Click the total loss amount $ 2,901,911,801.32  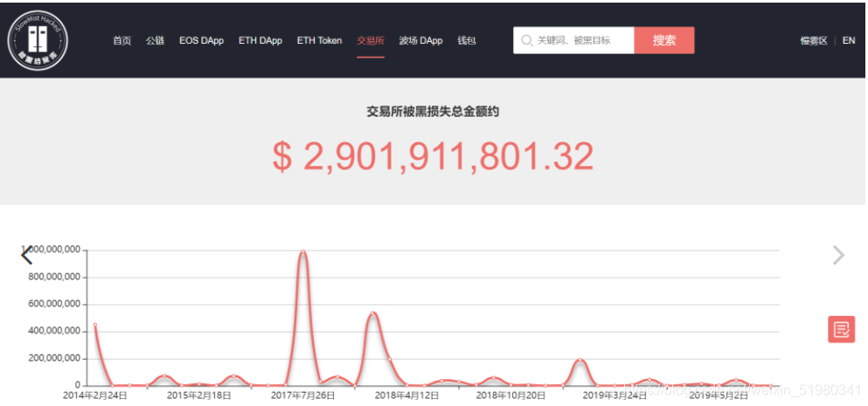point(433,156)
